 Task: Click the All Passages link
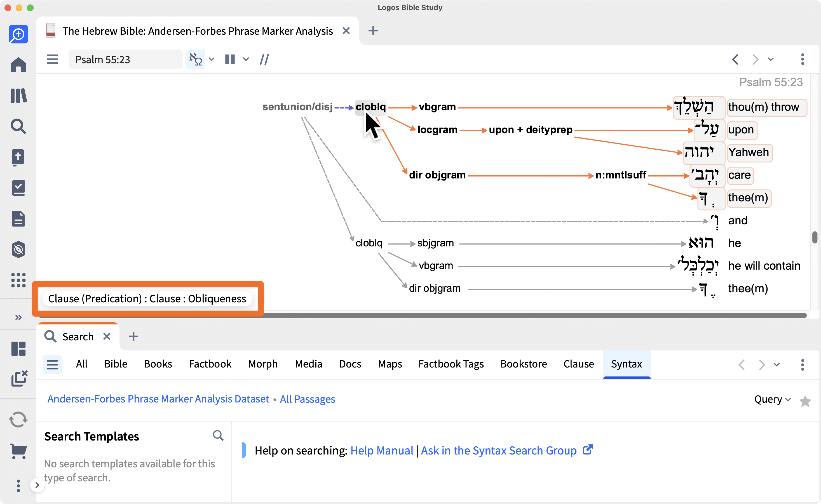click(308, 399)
